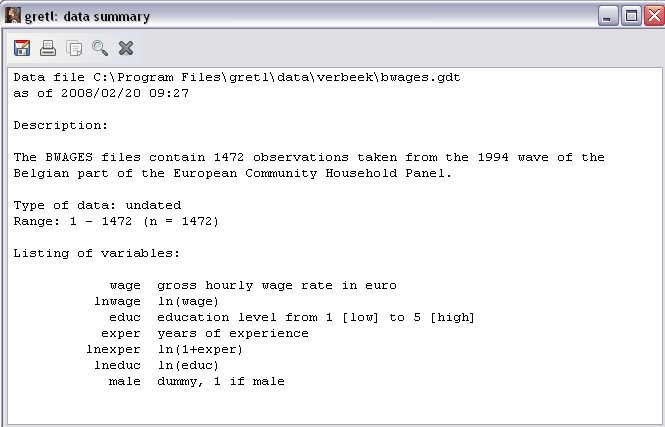Click the 'Description:' heading
Screen dimensions: 665x427
pyautogui.click(x=61, y=126)
